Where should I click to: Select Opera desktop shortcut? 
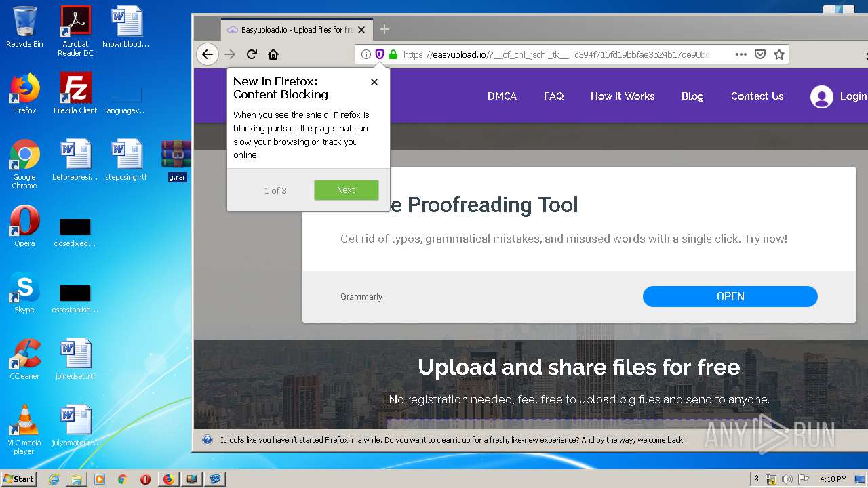coord(24,226)
